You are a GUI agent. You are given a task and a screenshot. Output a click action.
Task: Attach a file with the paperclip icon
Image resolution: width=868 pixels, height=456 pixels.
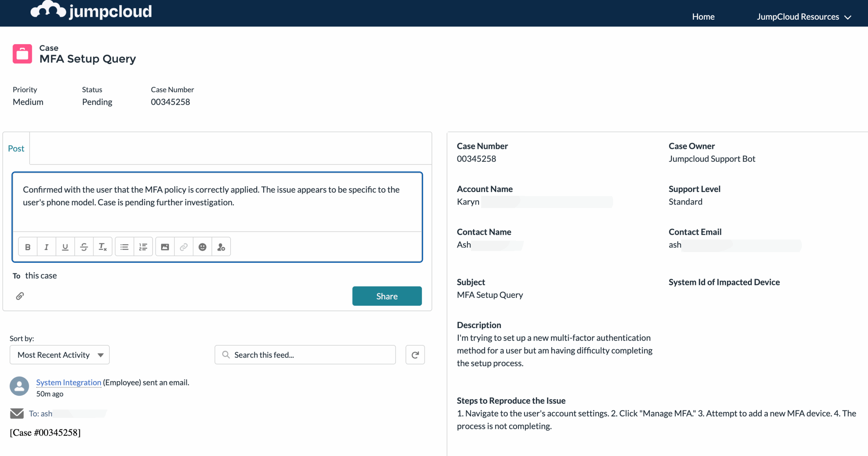tap(20, 296)
